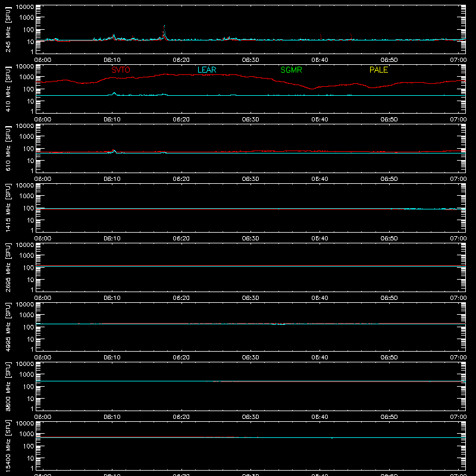
Task: Click the 610 MHz [SFU] axis title
Action: [x=8, y=148]
